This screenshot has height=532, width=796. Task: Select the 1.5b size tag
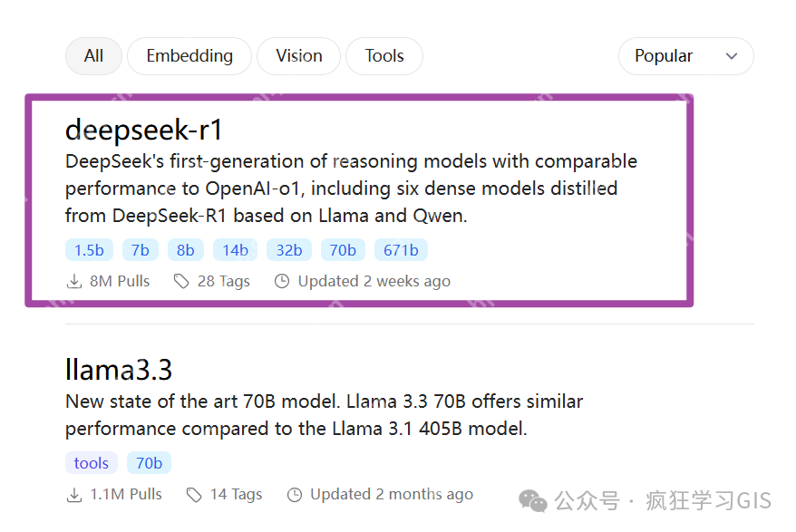[x=89, y=250]
